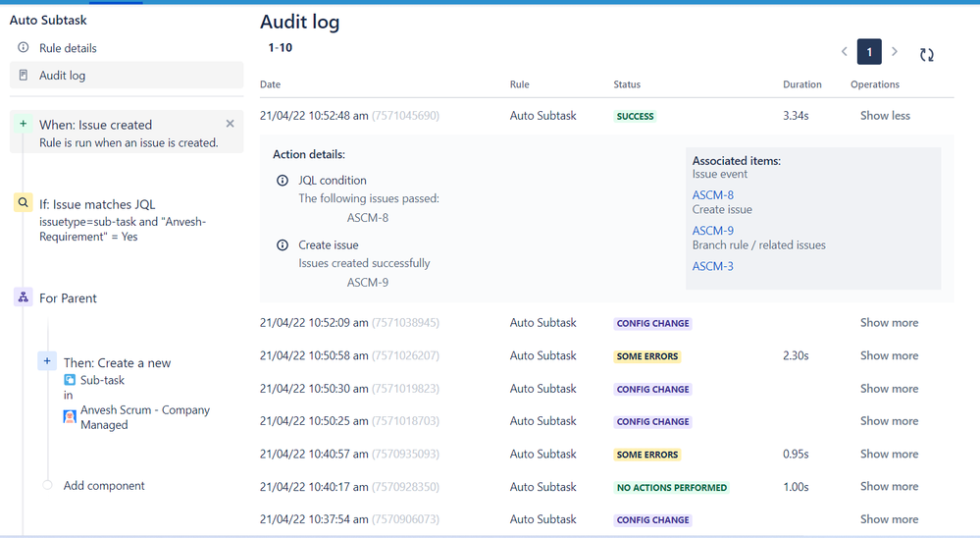Click the blue plus Create action icon
Screen dimensions: 980x538
(47, 361)
